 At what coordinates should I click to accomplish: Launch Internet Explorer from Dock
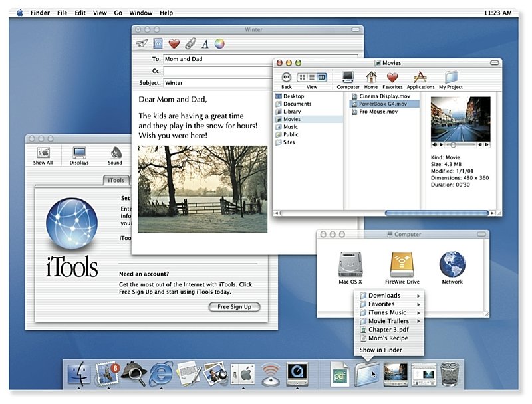point(161,374)
